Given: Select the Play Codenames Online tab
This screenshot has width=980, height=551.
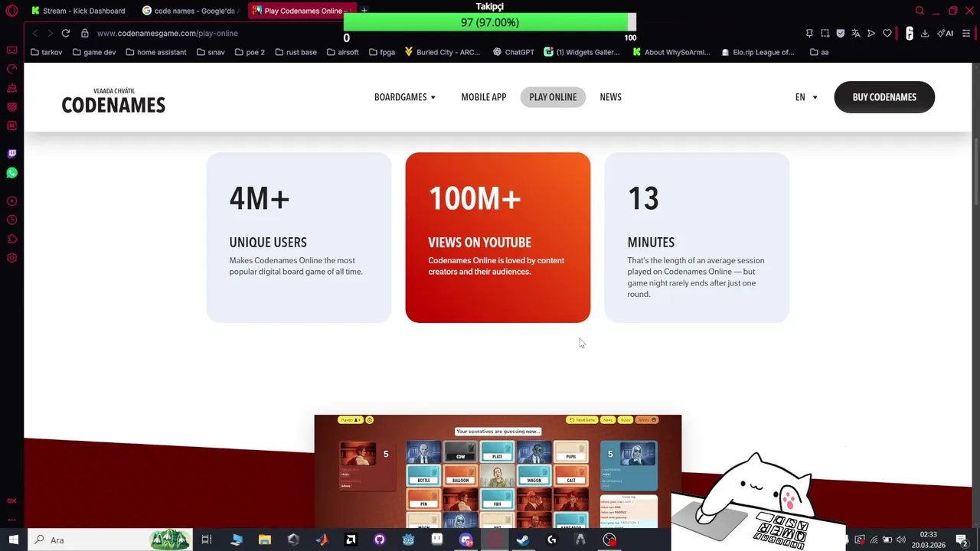Looking at the screenshot, I should (302, 11).
